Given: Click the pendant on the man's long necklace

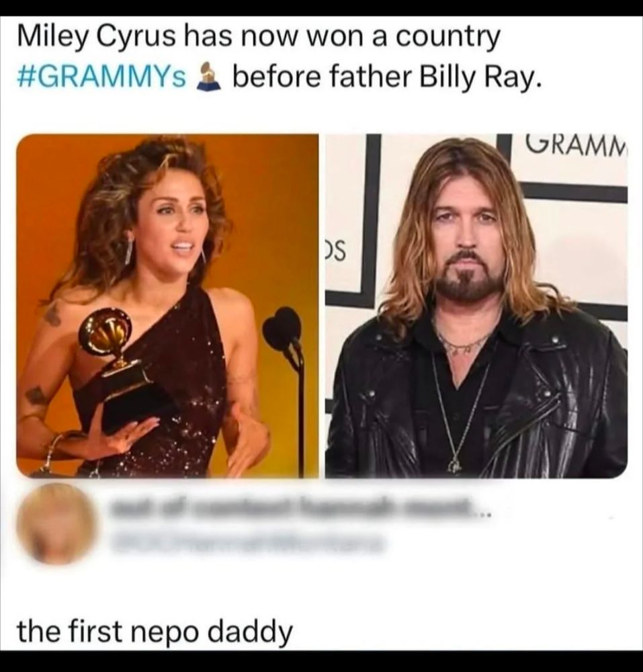Looking at the screenshot, I should pos(454,464).
